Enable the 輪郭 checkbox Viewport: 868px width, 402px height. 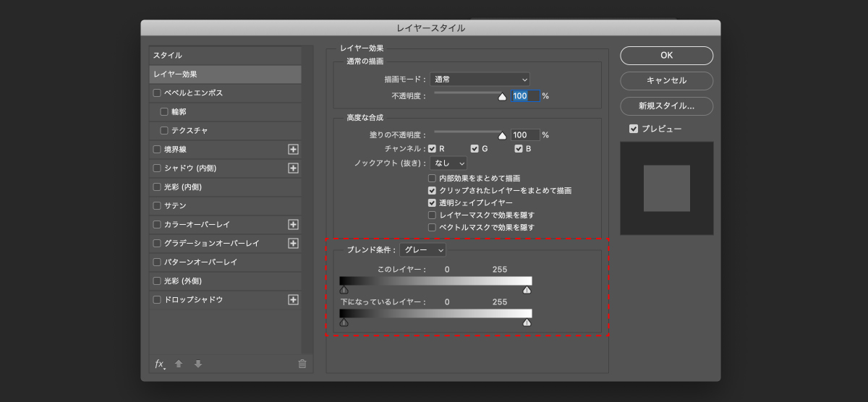point(164,112)
